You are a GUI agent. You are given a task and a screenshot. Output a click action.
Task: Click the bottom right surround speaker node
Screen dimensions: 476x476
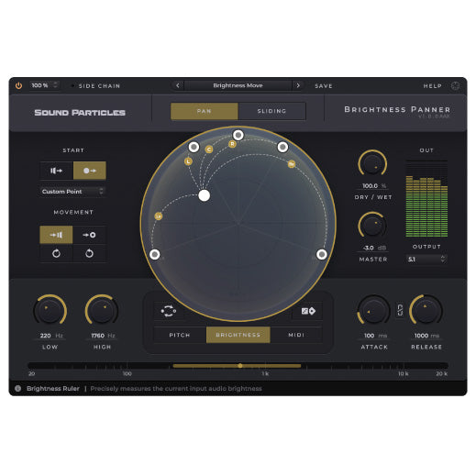322,254
